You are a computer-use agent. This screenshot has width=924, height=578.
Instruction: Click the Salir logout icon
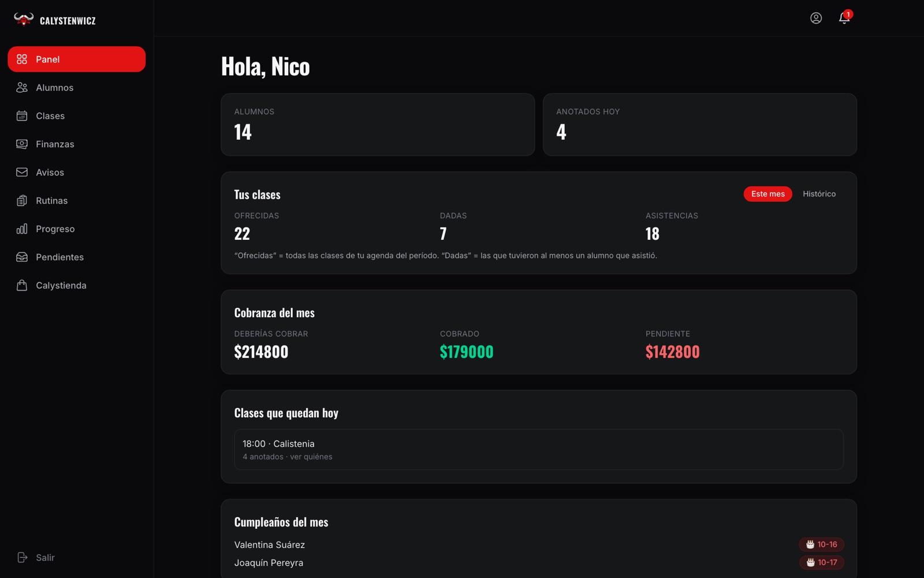coord(22,557)
